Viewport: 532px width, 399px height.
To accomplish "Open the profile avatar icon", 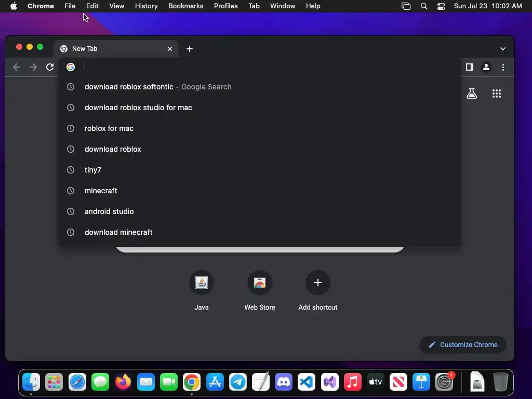I will 486,67.
